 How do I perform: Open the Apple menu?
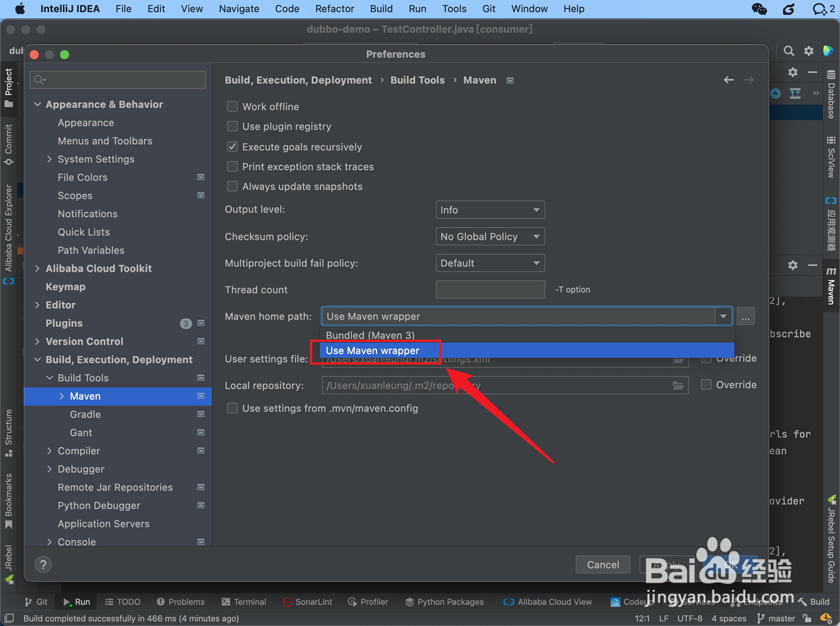(20, 8)
